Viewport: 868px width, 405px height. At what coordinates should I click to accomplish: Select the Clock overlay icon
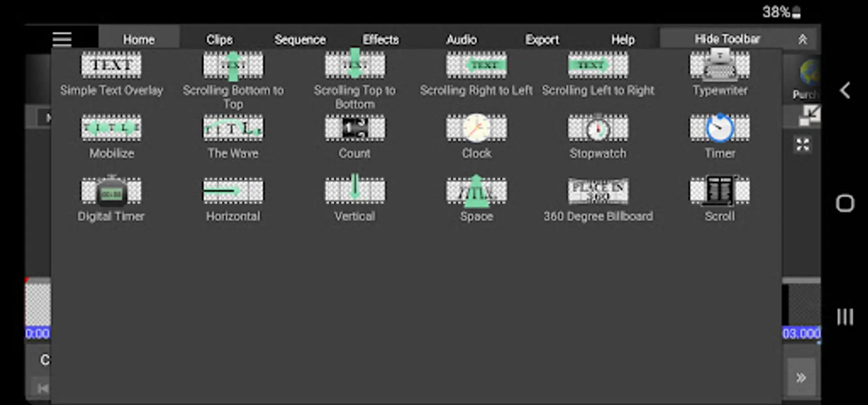pos(476,128)
